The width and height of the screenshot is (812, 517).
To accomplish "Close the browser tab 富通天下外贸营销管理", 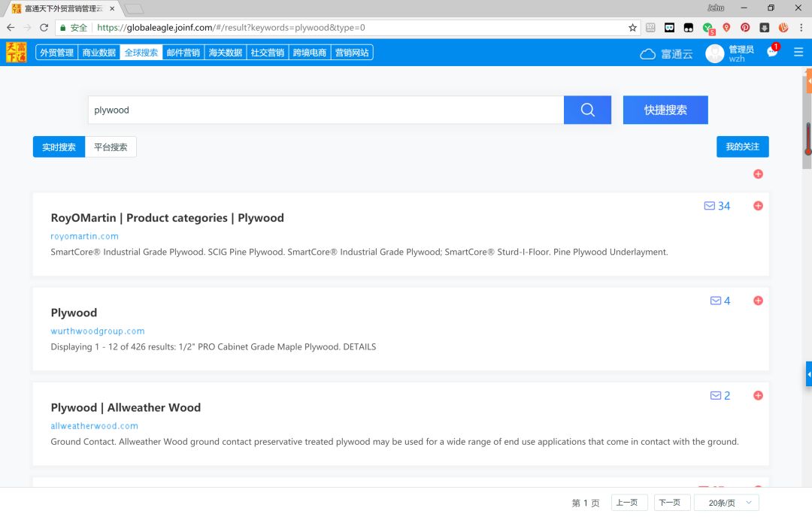I will pos(112,9).
